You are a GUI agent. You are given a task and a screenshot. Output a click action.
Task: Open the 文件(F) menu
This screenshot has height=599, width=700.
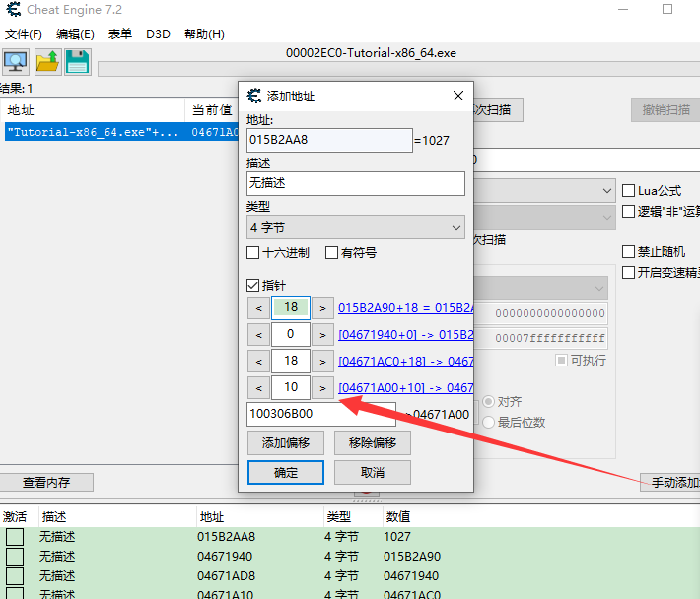[24, 34]
